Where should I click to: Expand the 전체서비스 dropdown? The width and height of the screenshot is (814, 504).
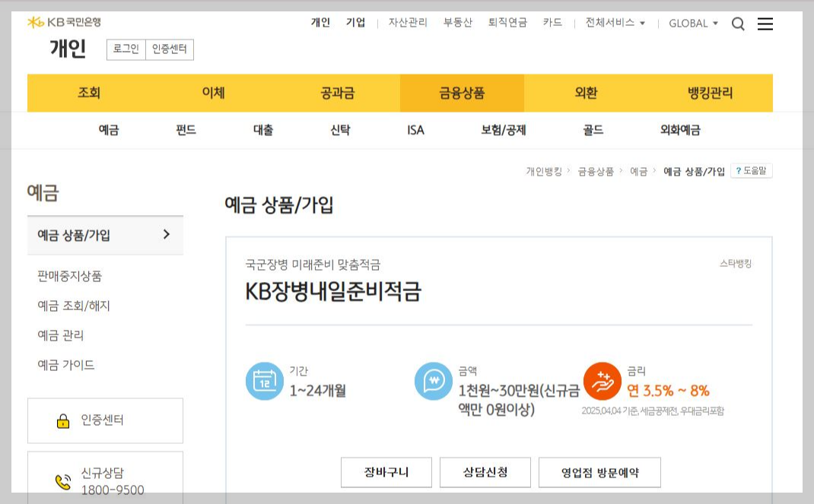[x=615, y=23]
